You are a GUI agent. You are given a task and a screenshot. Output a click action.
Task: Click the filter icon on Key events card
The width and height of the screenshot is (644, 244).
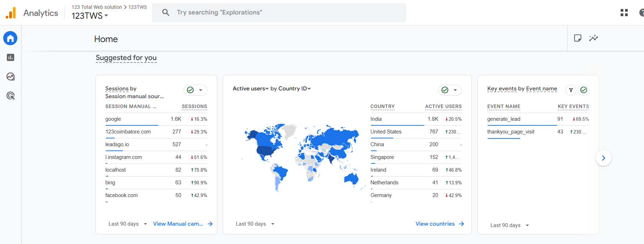(571, 90)
